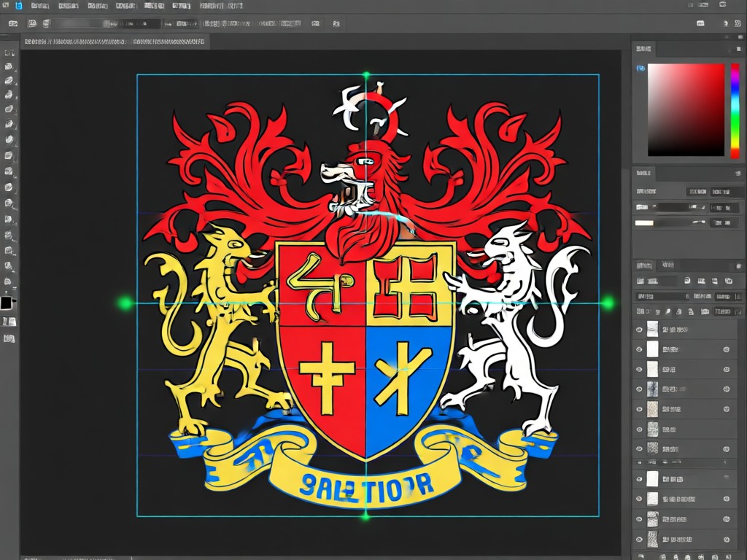The height and width of the screenshot is (560, 747).
Task: Click the value field beside the cream-swatch slider
Action: coord(723,223)
